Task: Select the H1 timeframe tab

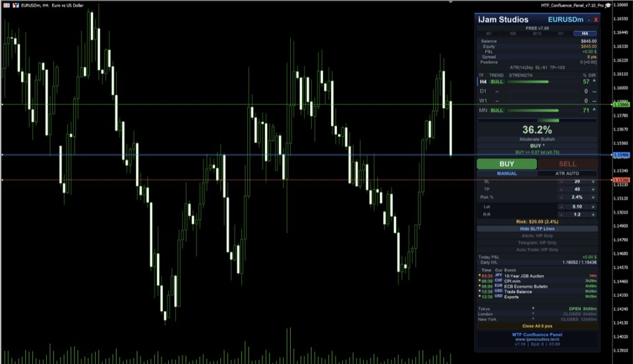Action: coord(560,34)
